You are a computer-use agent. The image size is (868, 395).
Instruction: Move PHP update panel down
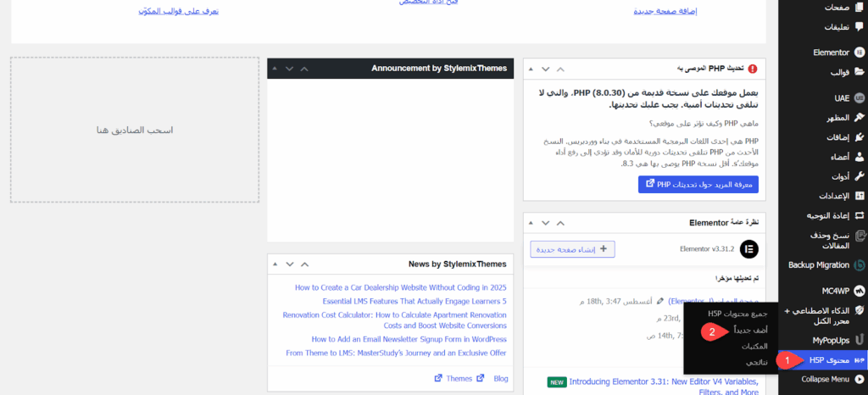click(545, 70)
